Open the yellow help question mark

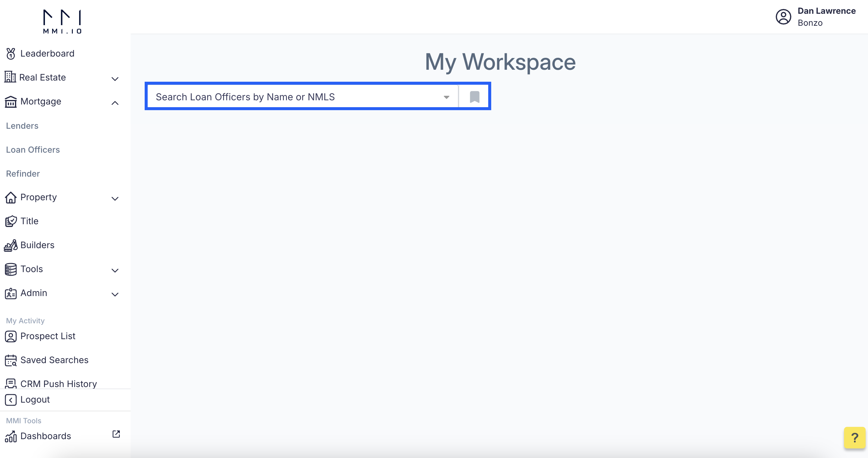click(855, 438)
